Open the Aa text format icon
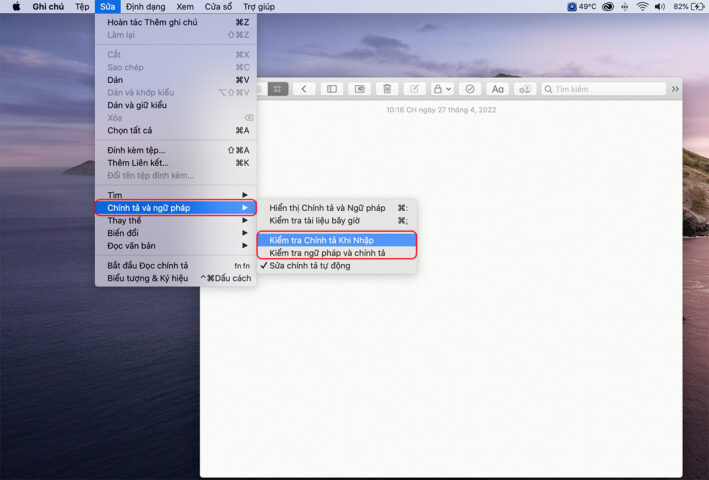Image resolution: width=709 pixels, height=480 pixels. pyautogui.click(x=498, y=89)
